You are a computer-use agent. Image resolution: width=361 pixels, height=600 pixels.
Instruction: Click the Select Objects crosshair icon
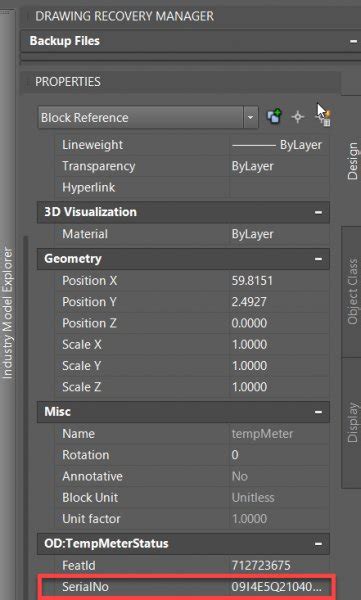coord(298,117)
